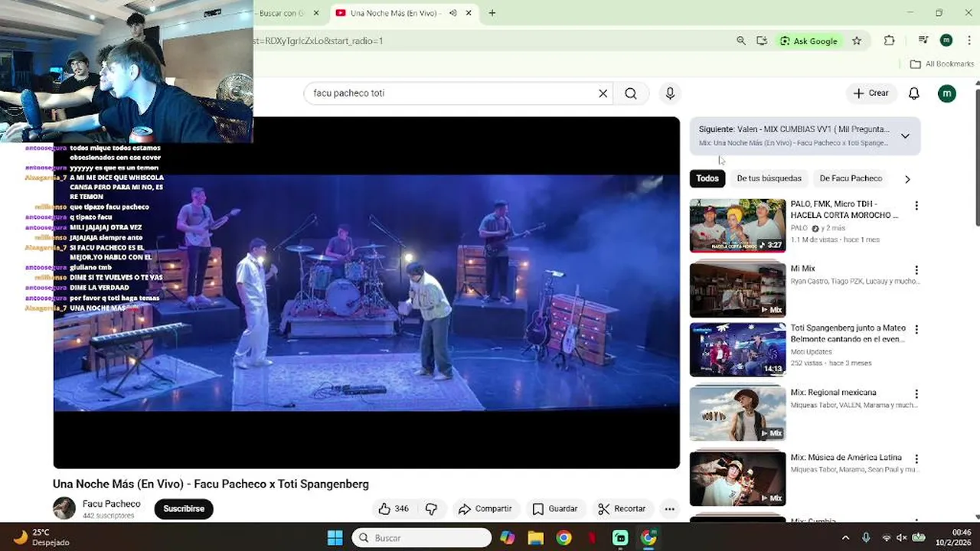Open options for Toti Spangenberg junto a Mateo video

coord(916,330)
